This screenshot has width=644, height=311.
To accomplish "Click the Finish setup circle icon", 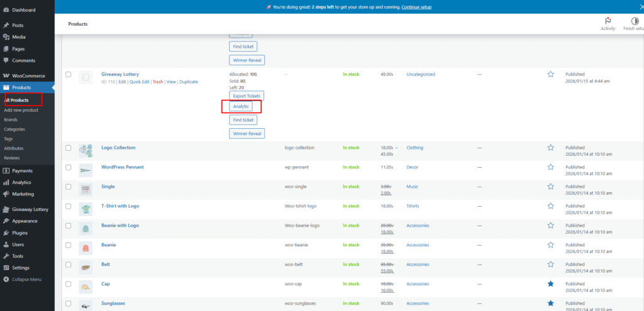I will (x=635, y=21).
